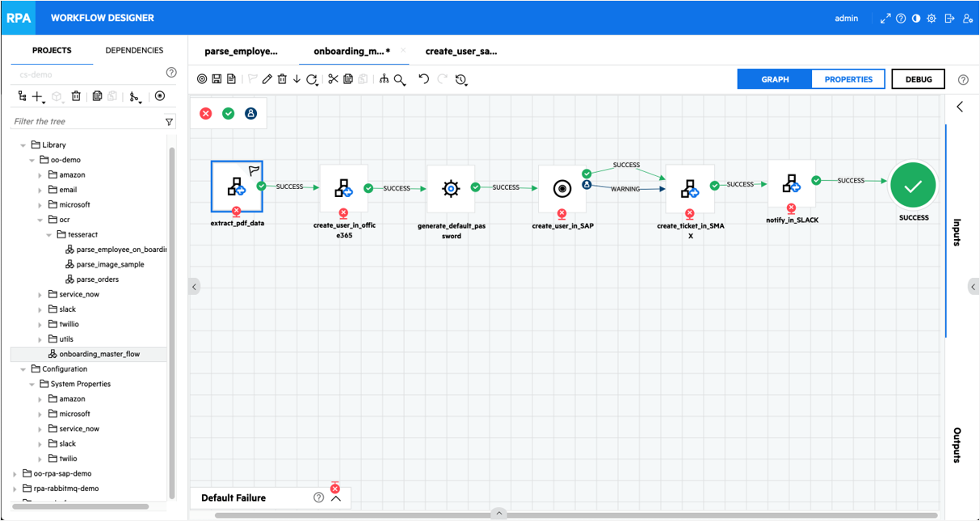Cut selection with the scissors icon
The width and height of the screenshot is (980, 521).
[333, 79]
